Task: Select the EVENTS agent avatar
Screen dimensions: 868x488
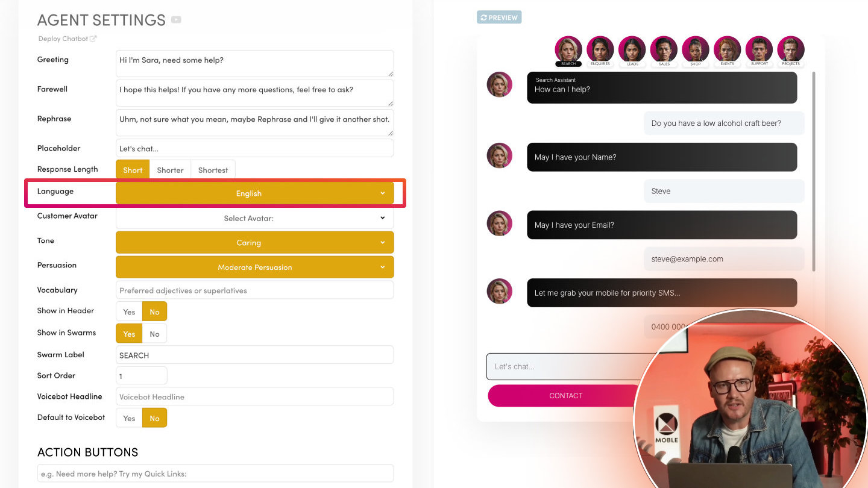Action: 727,50
